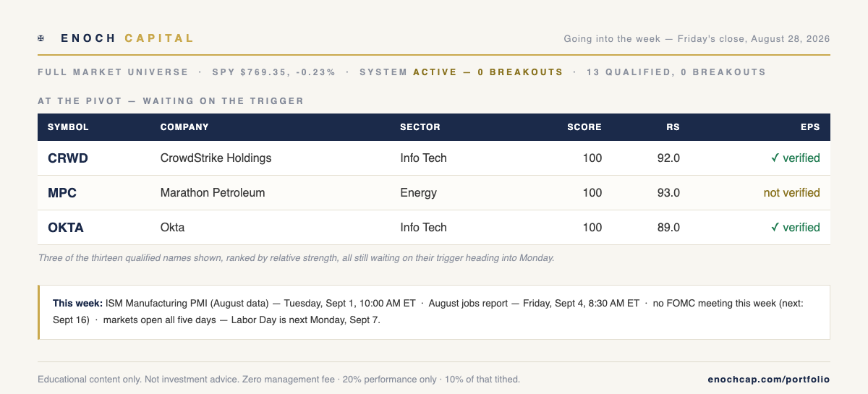The image size is (868, 394).
Task: Click the not verified status for MPC
Action: pyautogui.click(x=792, y=193)
